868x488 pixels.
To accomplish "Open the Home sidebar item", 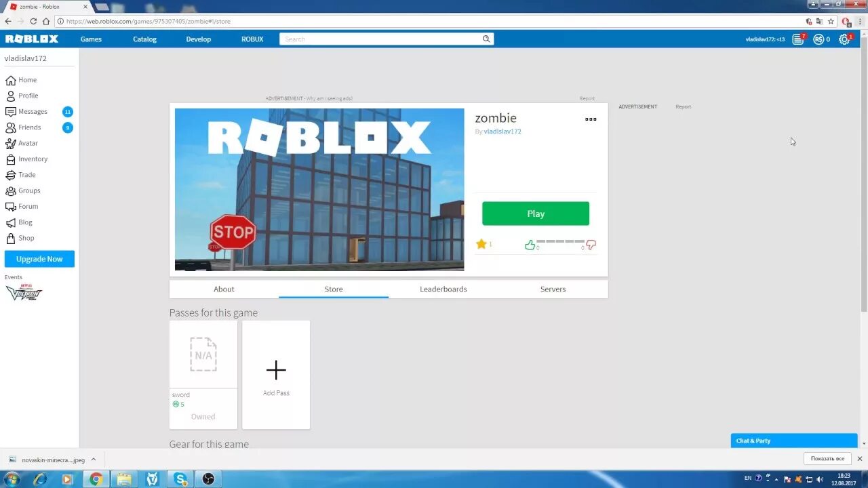I will pos(21,80).
